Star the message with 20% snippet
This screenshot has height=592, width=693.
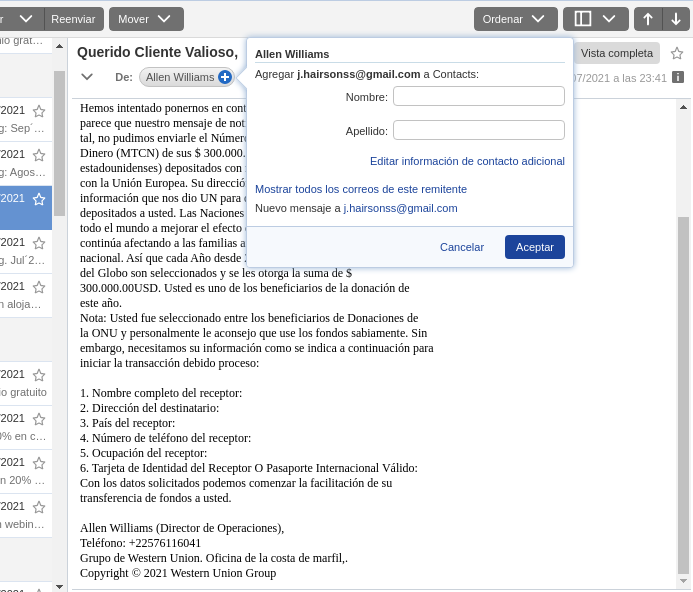pyautogui.click(x=39, y=463)
